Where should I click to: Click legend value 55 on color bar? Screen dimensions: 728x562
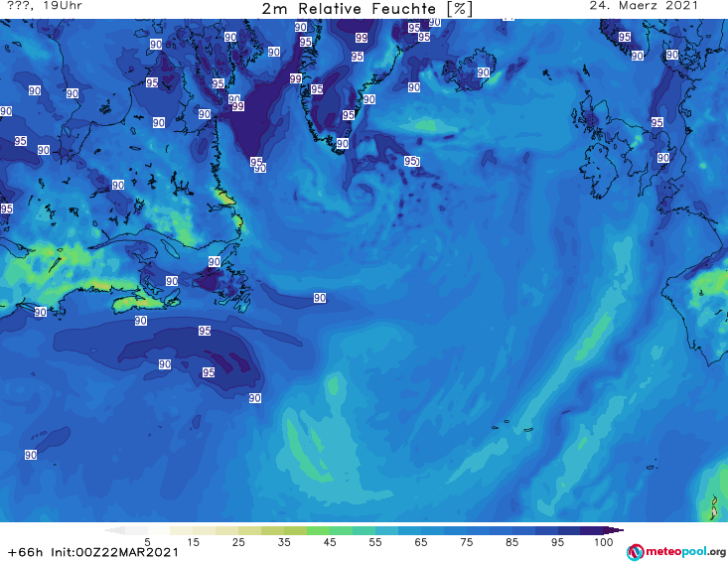click(375, 542)
